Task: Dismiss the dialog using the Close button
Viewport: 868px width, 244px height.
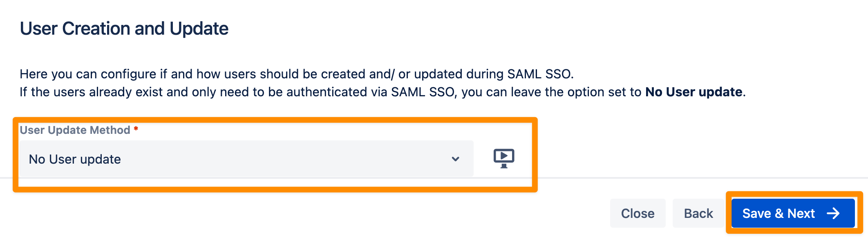Action: 638,213
